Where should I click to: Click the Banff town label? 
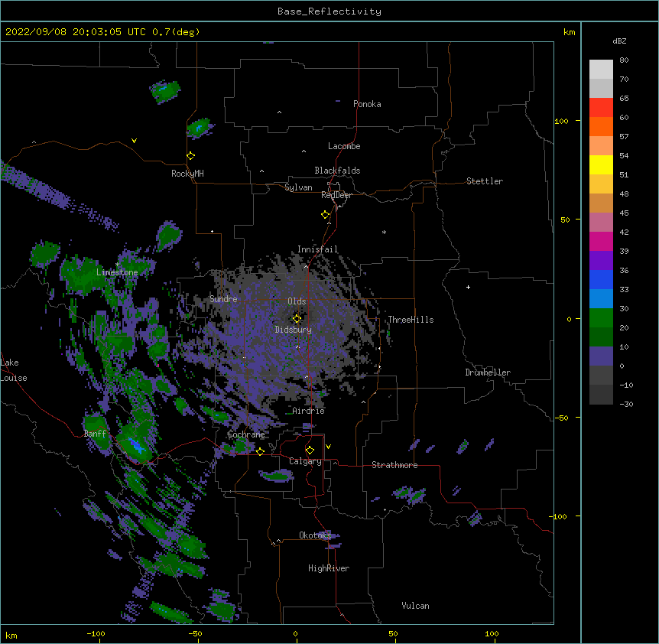tap(95, 434)
